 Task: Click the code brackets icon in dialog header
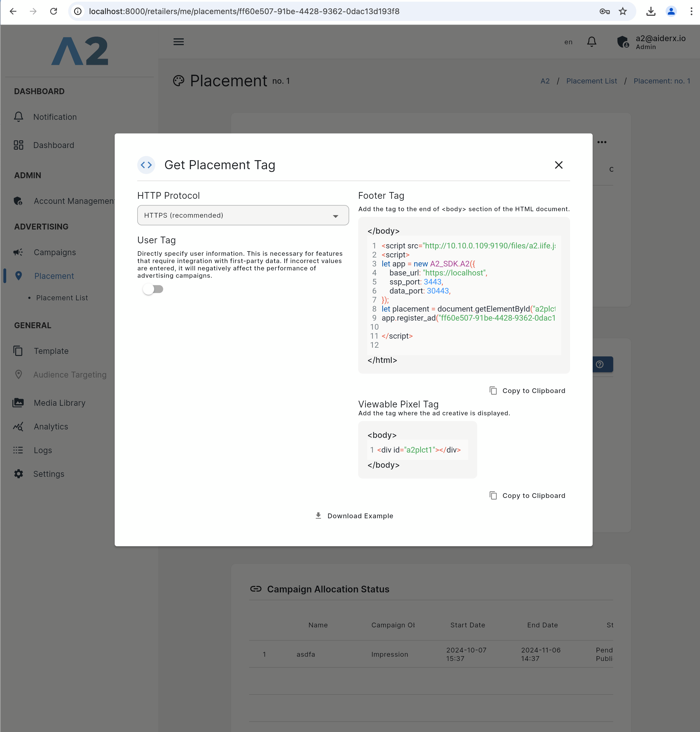coord(146,165)
